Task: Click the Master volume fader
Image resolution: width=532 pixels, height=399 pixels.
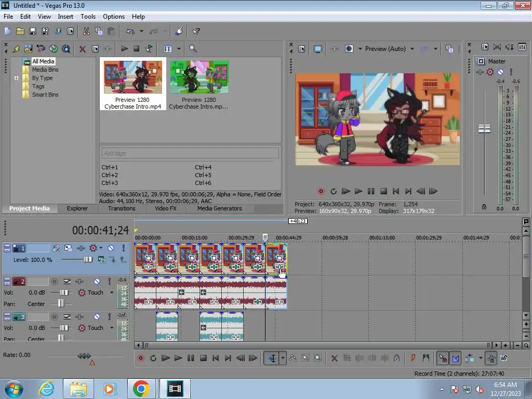Action: (x=484, y=129)
